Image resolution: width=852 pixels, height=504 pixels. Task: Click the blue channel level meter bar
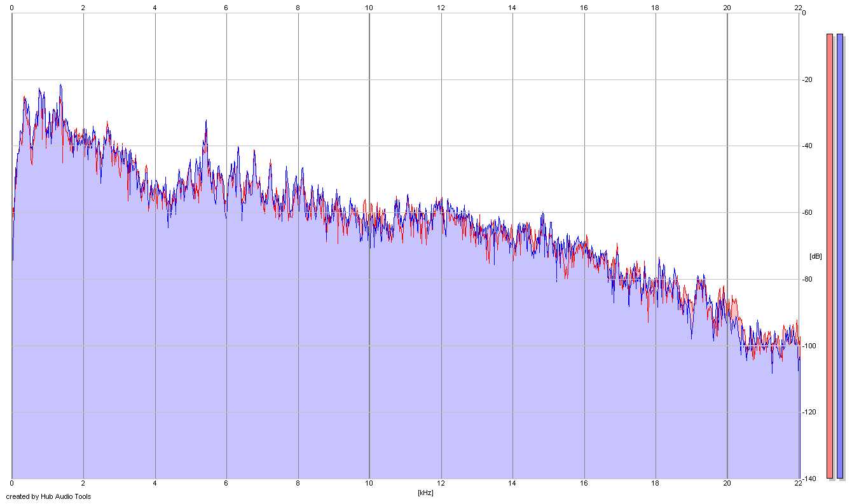(x=840, y=254)
